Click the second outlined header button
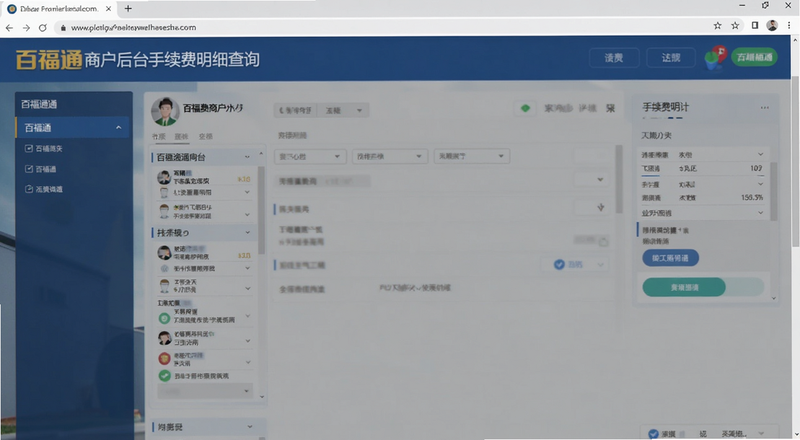 [x=671, y=58]
